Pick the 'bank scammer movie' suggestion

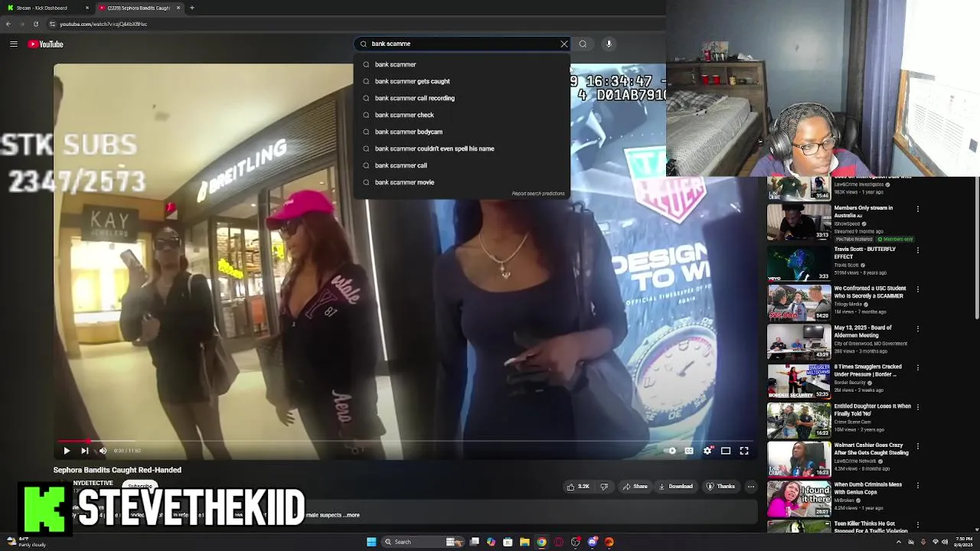[462, 182]
